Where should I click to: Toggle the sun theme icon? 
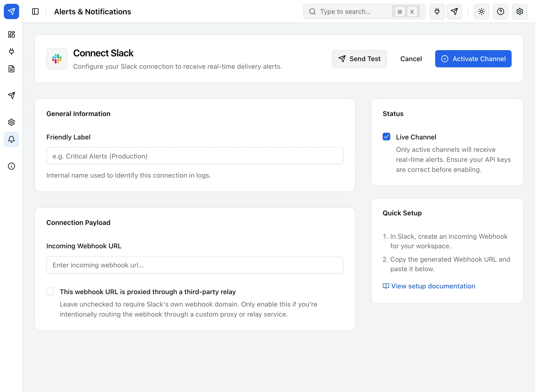[481, 11]
